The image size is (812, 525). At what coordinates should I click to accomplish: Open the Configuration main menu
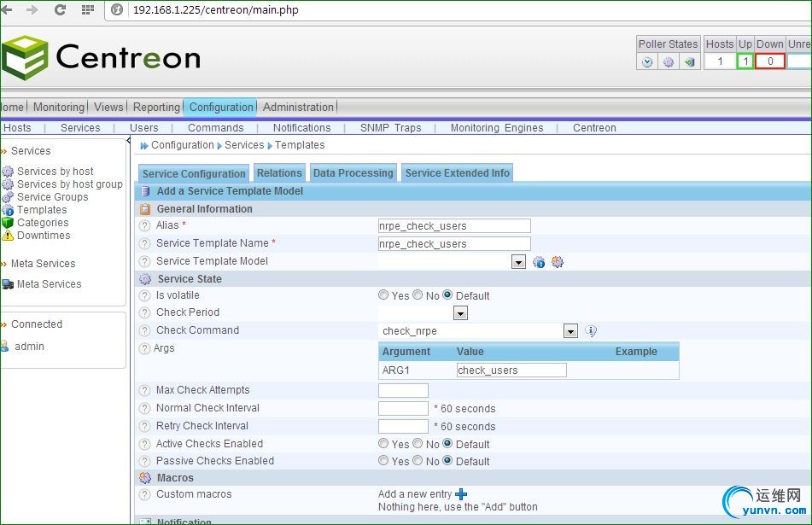coord(221,108)
